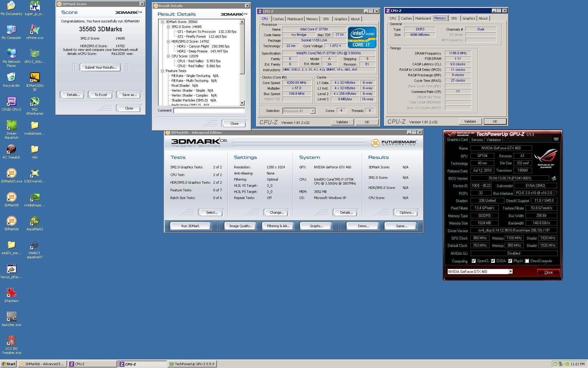Image resolution: width=588 pixels, height=368 pixels.
Task: Collapse HDR/SM3.0 Score tree node
Action: (x=168, y=41)
